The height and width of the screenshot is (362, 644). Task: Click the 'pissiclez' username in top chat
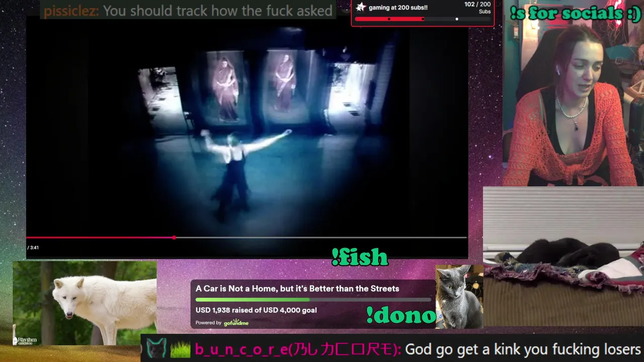pyautogui.click(x=71, y=11)
